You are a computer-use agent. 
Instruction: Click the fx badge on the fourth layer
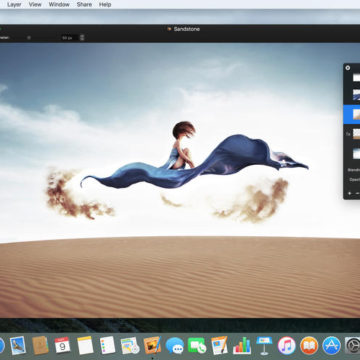[348, 134]
